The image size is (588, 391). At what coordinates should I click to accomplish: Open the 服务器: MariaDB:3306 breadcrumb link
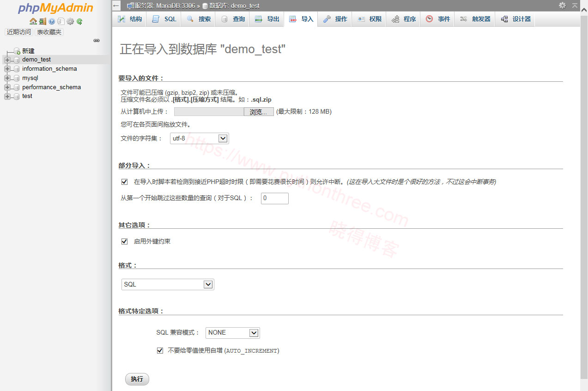165,6
